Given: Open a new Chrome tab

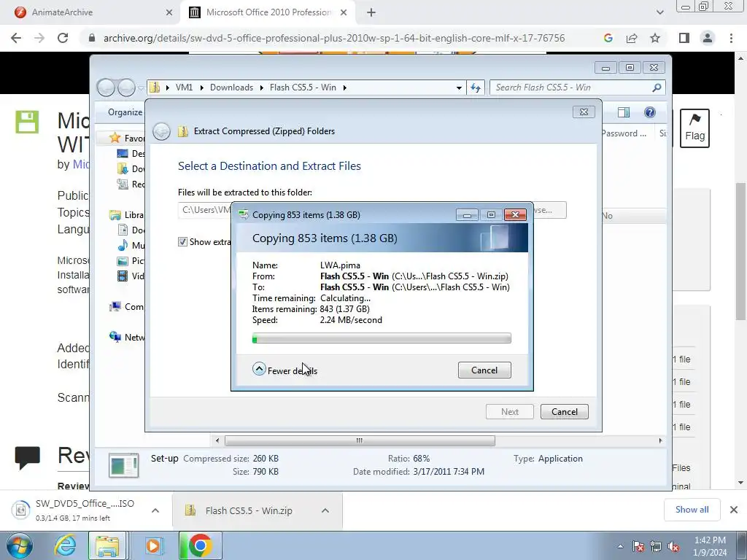Looking at the screenshot, I should [x=371, y=13].
